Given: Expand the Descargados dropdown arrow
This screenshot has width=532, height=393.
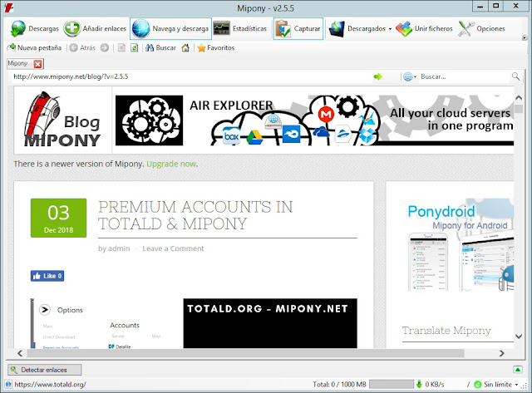Looking at the screenshot, I should tap(390, 29).
